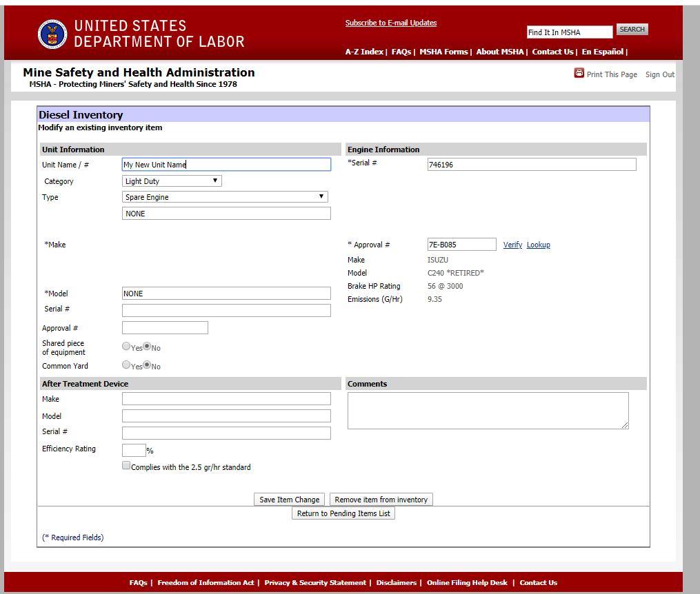Click the Sign Out link

[659, 74]
